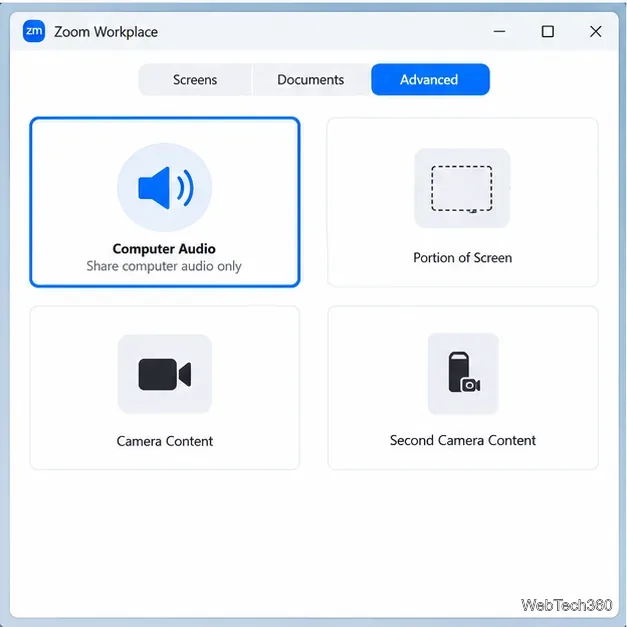Click the Zoom logo in title bar
Image resolution: width=627 pixels, height=627 pixels.
(x=34, y=31)
